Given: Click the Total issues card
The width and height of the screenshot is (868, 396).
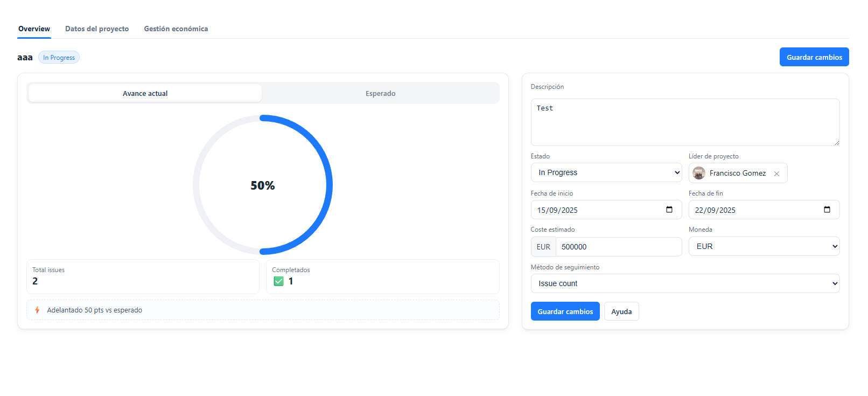Looking at the screenshot, I should tap(143, 276).
